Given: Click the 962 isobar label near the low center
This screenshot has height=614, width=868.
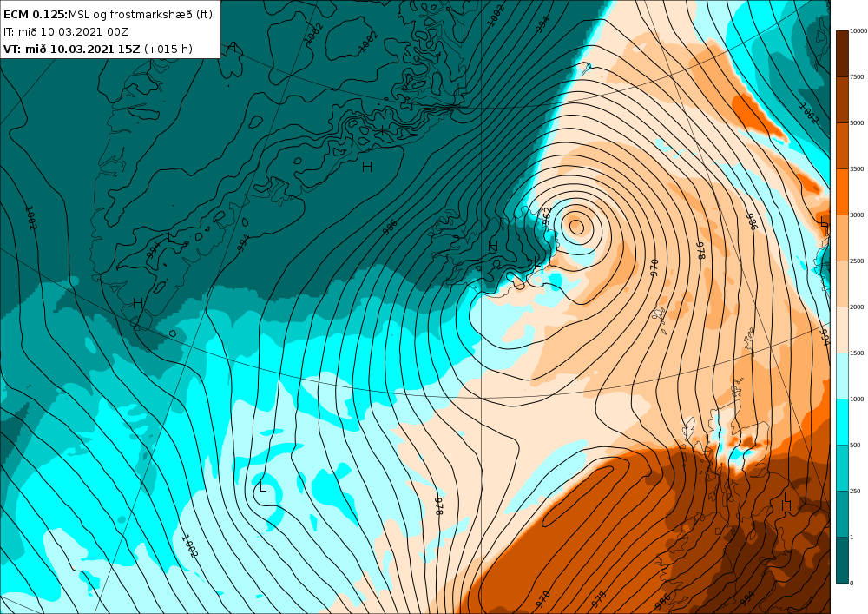Looking at the screenshot, I should pos(546,217).
